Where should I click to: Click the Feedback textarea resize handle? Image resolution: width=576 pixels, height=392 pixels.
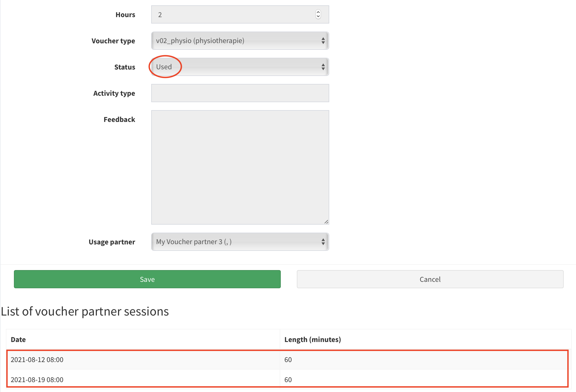(326, 222)
